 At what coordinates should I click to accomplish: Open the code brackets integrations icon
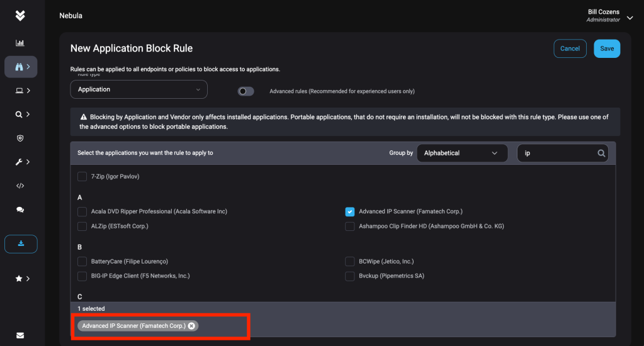tap(20, 186)
